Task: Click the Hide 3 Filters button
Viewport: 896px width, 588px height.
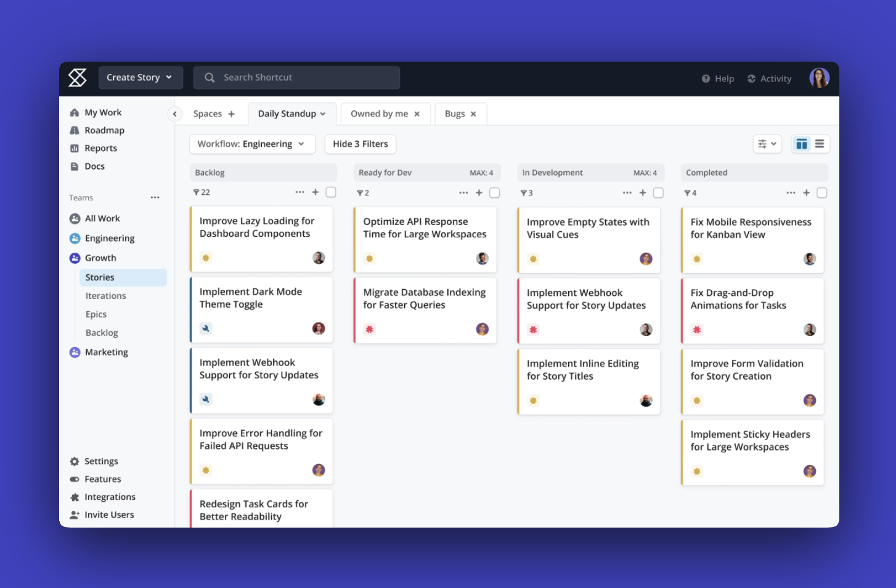Action: tap(360, 144)
